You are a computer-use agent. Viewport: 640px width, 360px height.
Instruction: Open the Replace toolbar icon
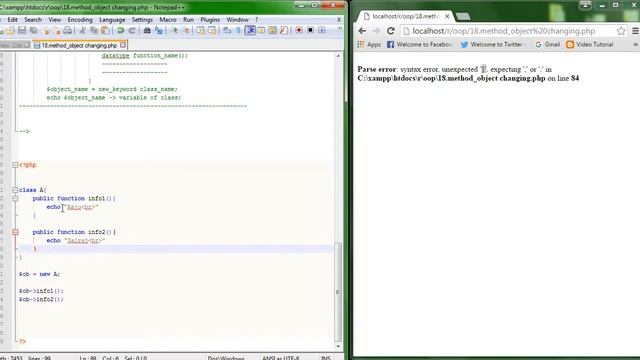(158, 31)
